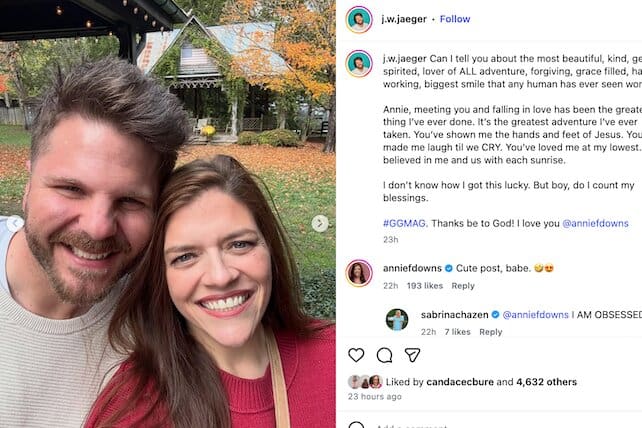Go to the previous photo in carousel

15,224
